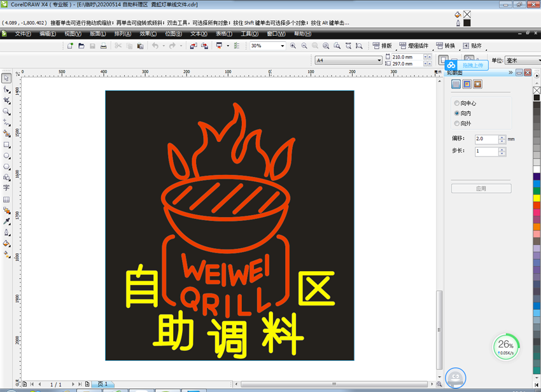The image size is (541, 392).
Task: Click the 应用 apply button
Action: (x=481, y=188)
